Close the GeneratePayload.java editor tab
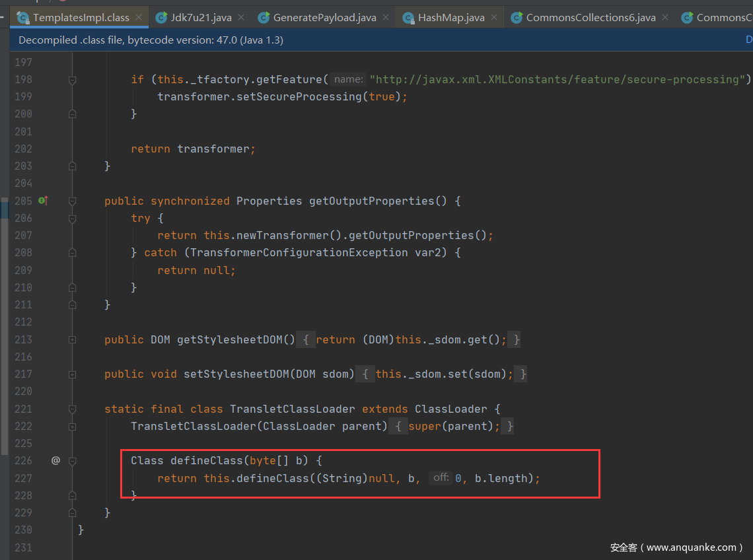Image resolution: width=753 pixels, height=560 pixels. coord(386,18)
